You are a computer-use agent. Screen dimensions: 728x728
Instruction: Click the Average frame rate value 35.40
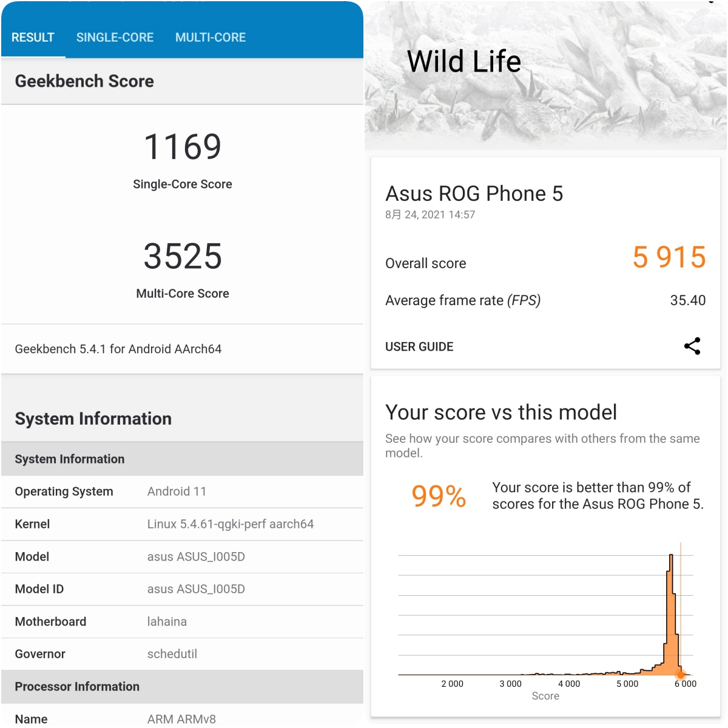tap(687, 300)
